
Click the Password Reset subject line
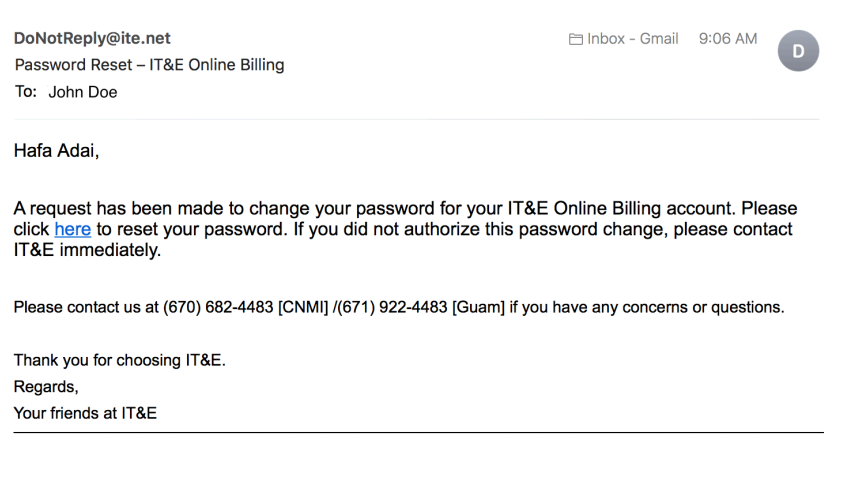point(149,65)
